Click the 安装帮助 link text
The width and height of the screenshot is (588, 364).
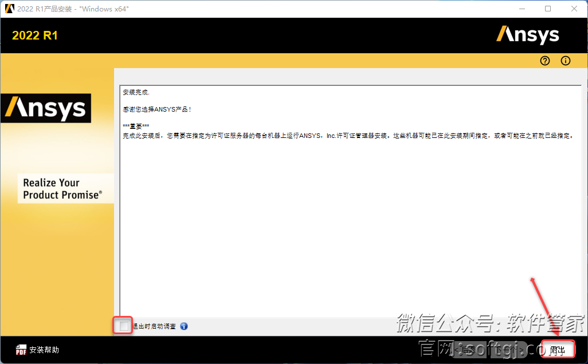click(x=44, y=350)
